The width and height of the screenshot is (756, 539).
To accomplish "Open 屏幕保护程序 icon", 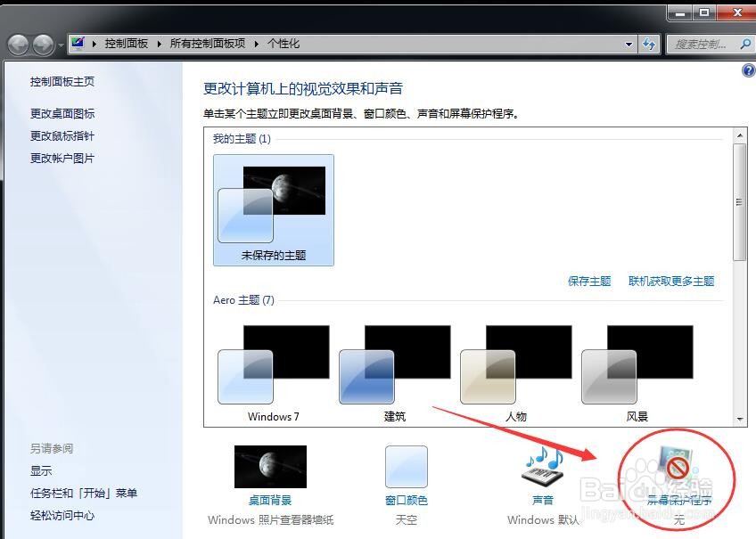I will coord(678,465).
